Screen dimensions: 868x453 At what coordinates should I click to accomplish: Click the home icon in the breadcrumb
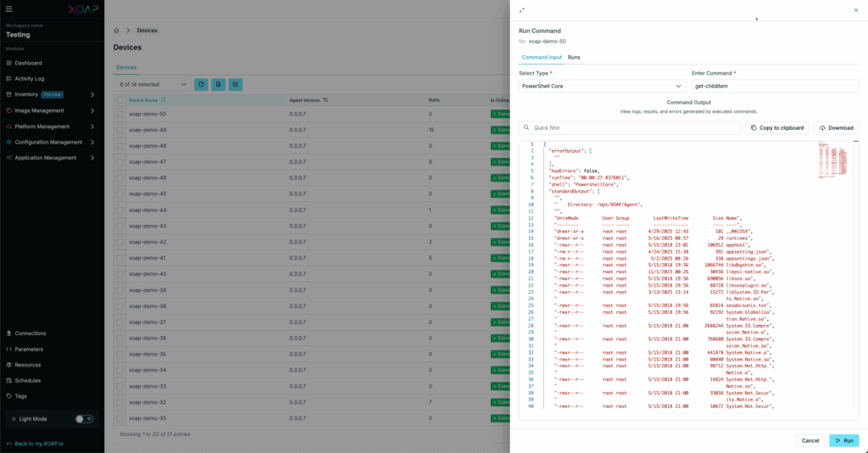(116, 31)
